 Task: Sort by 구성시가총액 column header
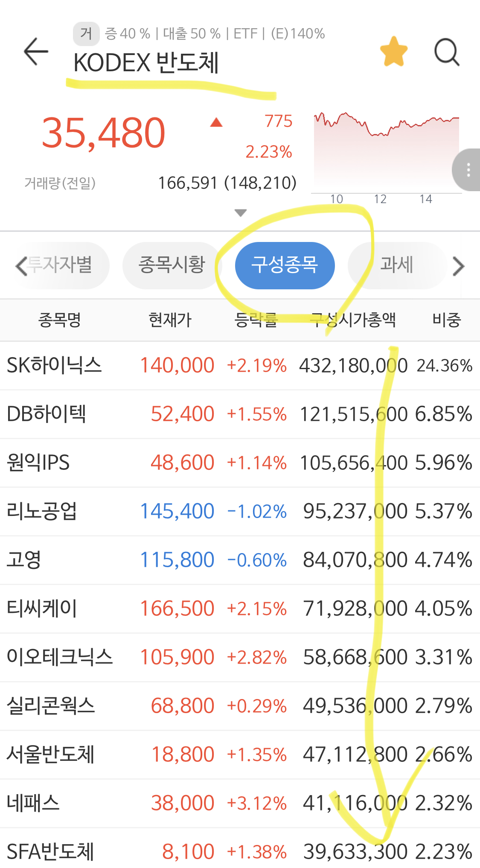tap(353, 320)
